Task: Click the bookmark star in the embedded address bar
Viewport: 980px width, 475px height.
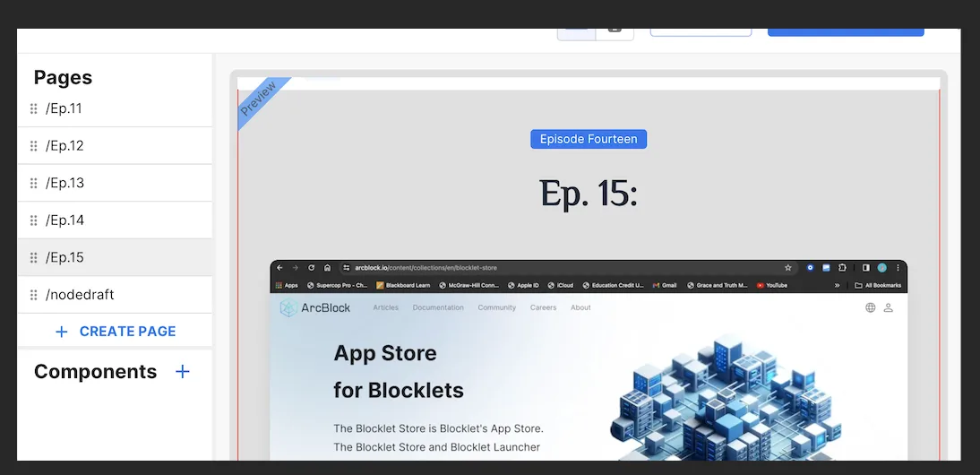Action: (788, 267)
